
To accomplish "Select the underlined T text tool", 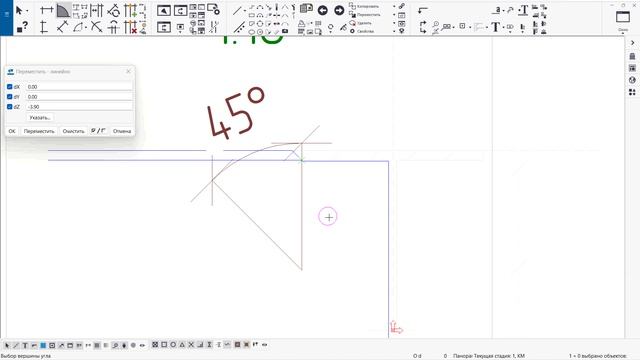I will [523, 11].
